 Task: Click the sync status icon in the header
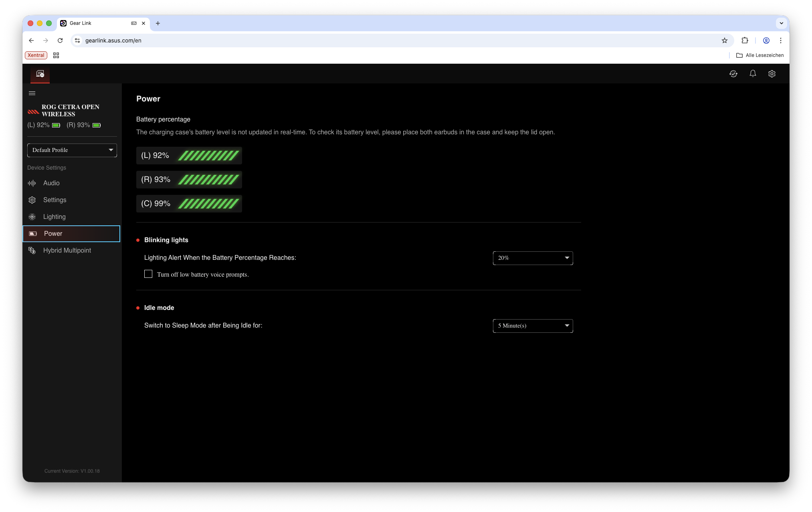pos(733,74)
